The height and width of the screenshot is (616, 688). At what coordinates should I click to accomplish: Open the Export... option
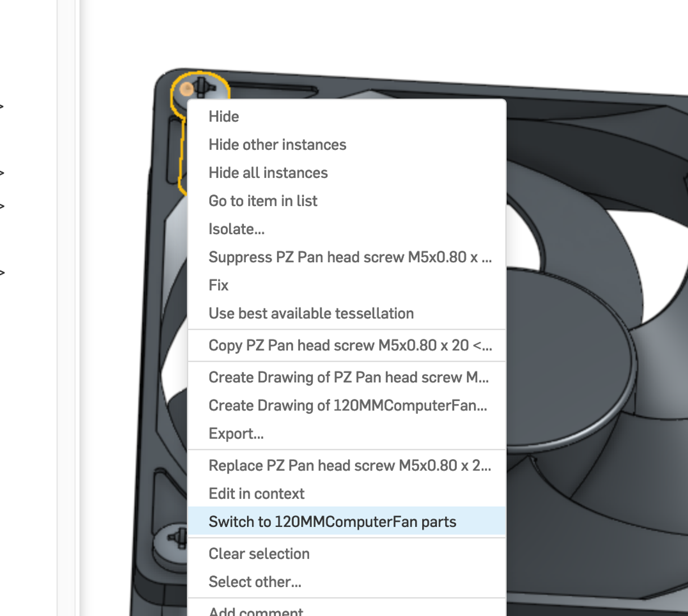tap(347, 433)
